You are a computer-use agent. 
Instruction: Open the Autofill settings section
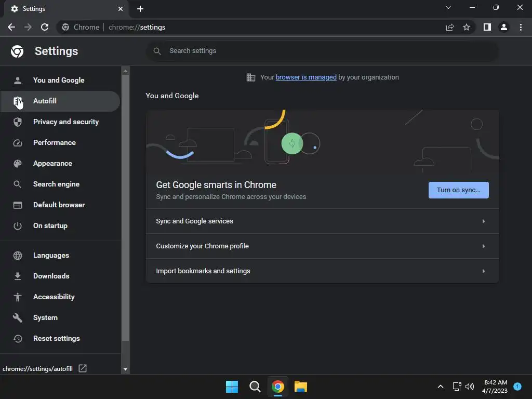point(60,101)
